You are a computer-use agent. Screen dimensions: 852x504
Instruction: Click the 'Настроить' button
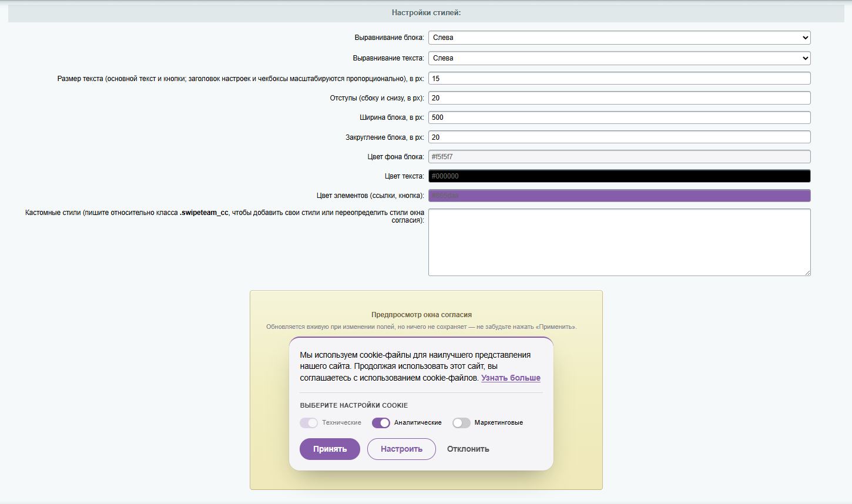coord(401,449)
